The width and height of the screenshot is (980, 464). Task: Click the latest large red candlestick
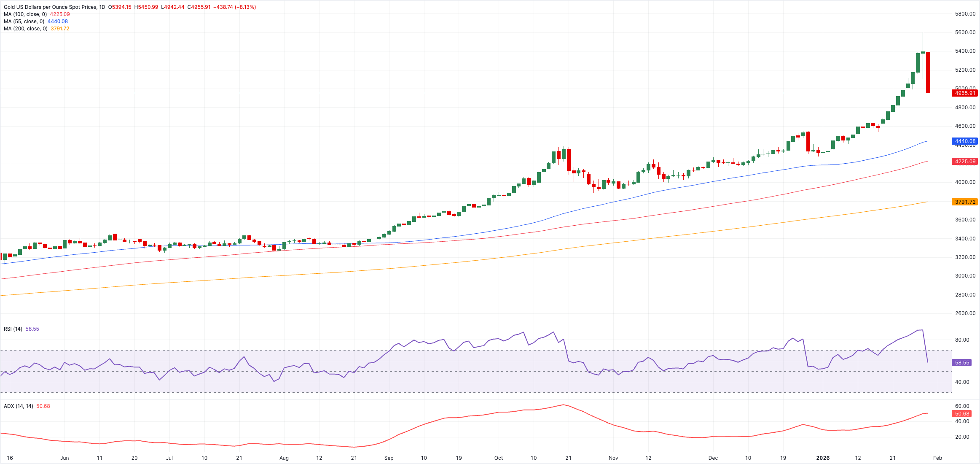click(928, 72)
